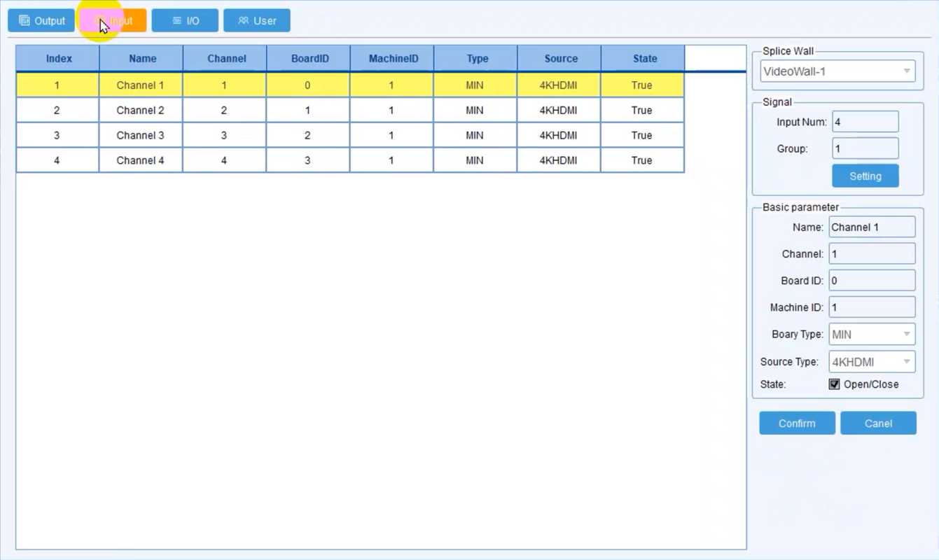
Task: Click the State column header
Action: [x=643, y=59]
